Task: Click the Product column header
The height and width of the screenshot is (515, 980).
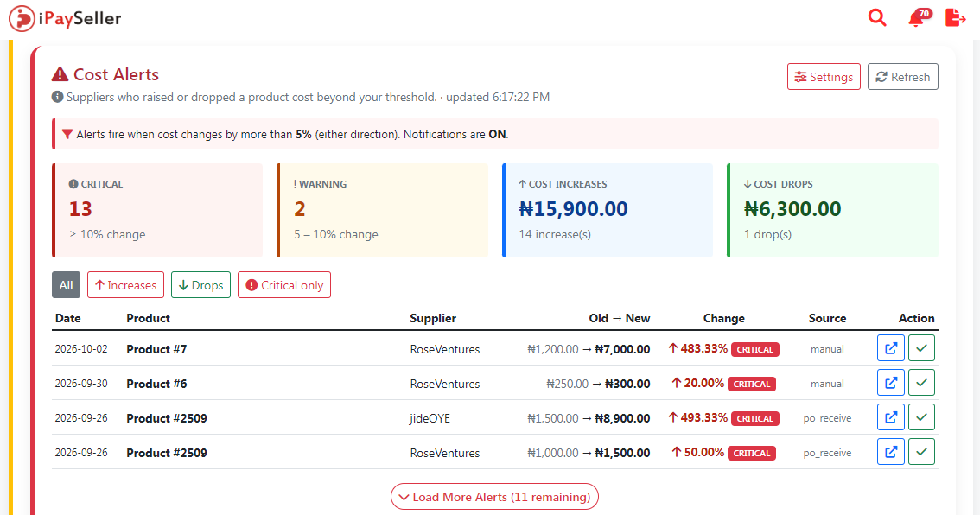Action: click(148, 318)
